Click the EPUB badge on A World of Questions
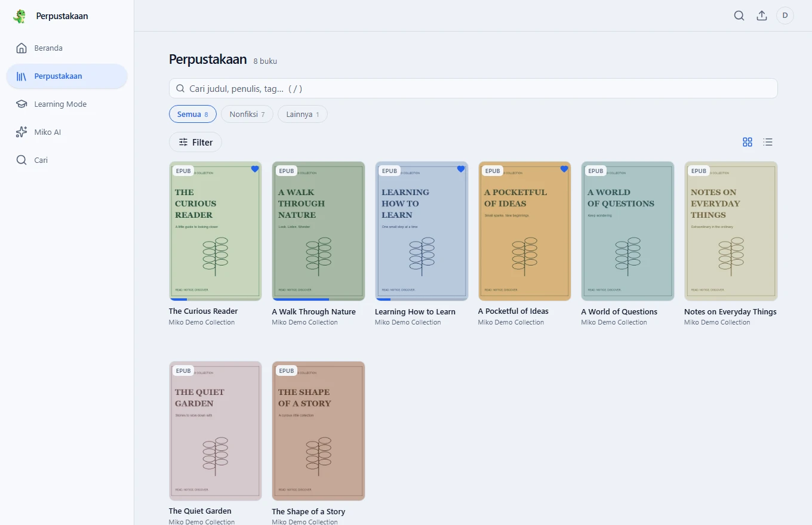The height and width of the screenshot is (525, 812). [596, 171]
